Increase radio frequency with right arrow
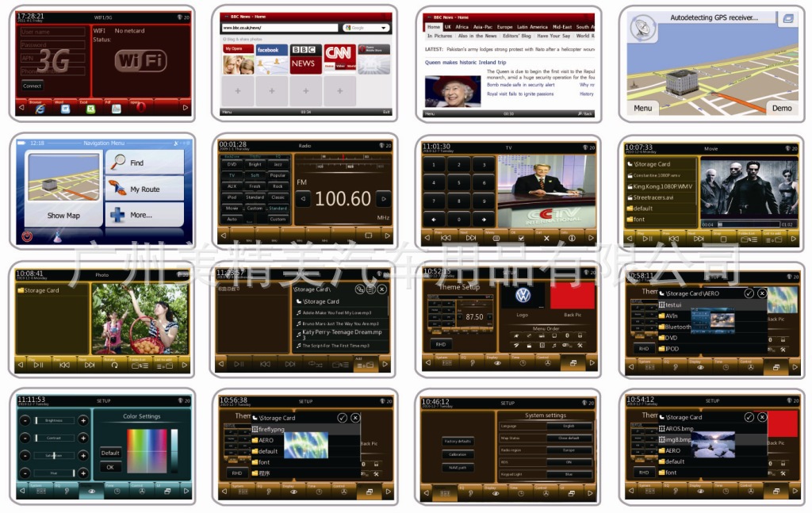 click(x=383, y=199)
